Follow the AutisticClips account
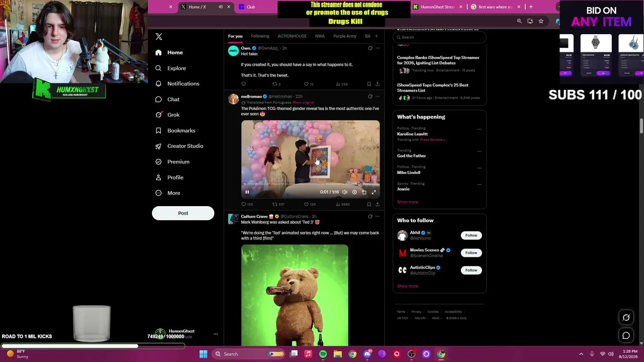Screen dimensions: 644x362 tap(471, 270)
